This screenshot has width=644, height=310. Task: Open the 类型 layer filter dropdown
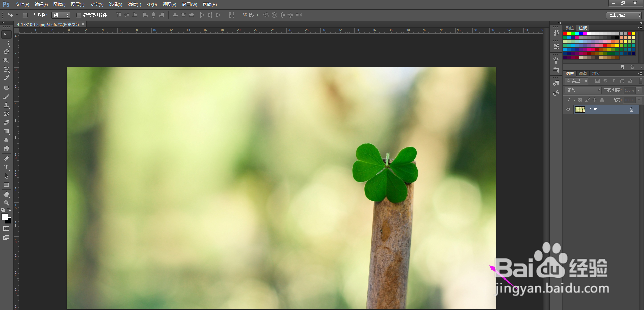coord(577,81)
